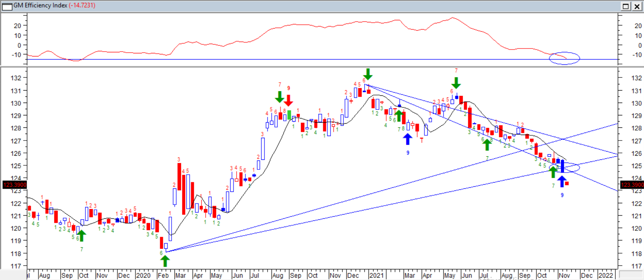Click the 2020 label on the time axis
Image resolution: width=644 pixels, height=280 pixels.
[x=143, y=276]
